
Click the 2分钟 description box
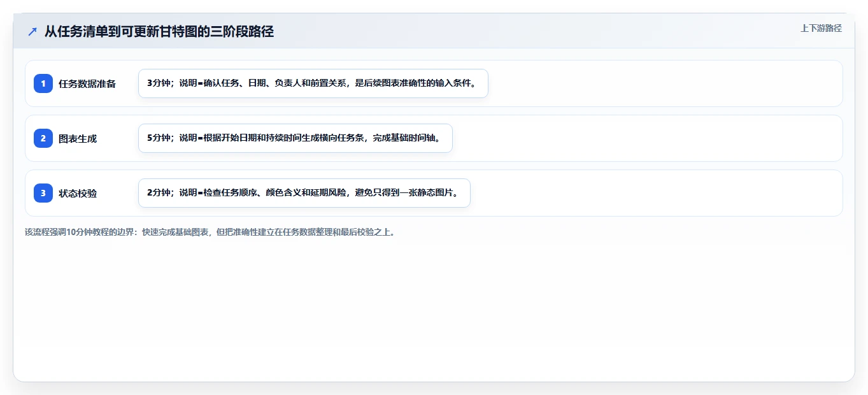pos(304,193)
